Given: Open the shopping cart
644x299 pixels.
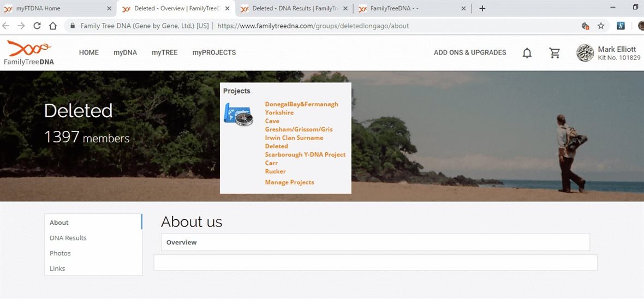Looking at the screenshot, I should (554, 53).
